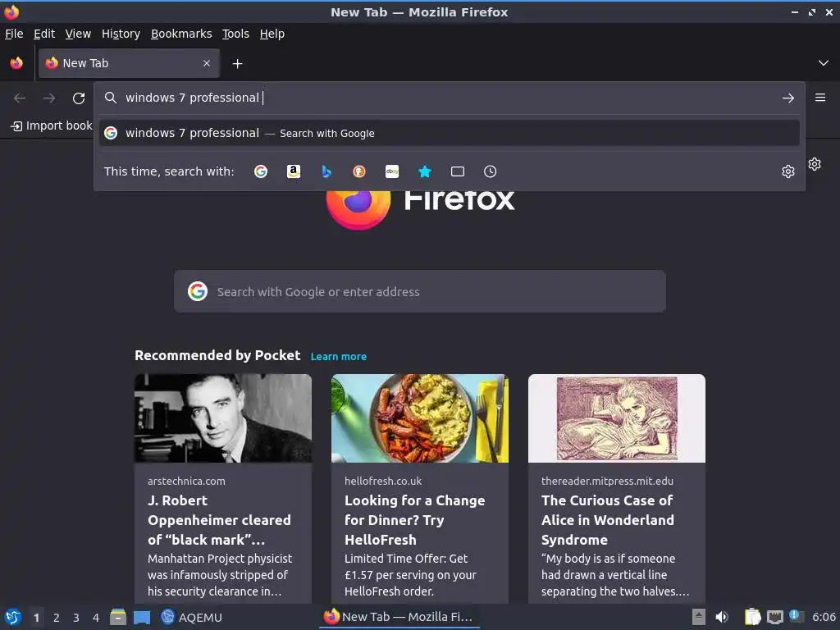Image resolution: width=840 pixels, height=630 pixels.
Task: Open the clipboard manager tray icon
Action: click(x=753, y=617)
